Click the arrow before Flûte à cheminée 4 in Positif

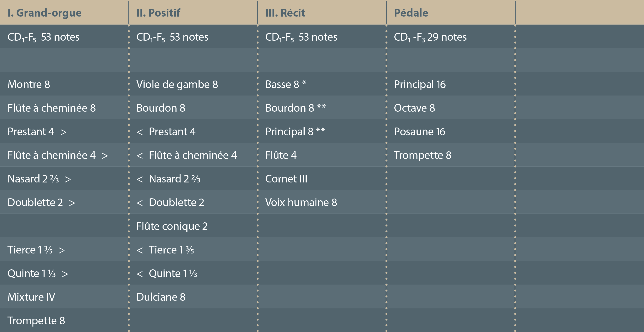point(140,156)
